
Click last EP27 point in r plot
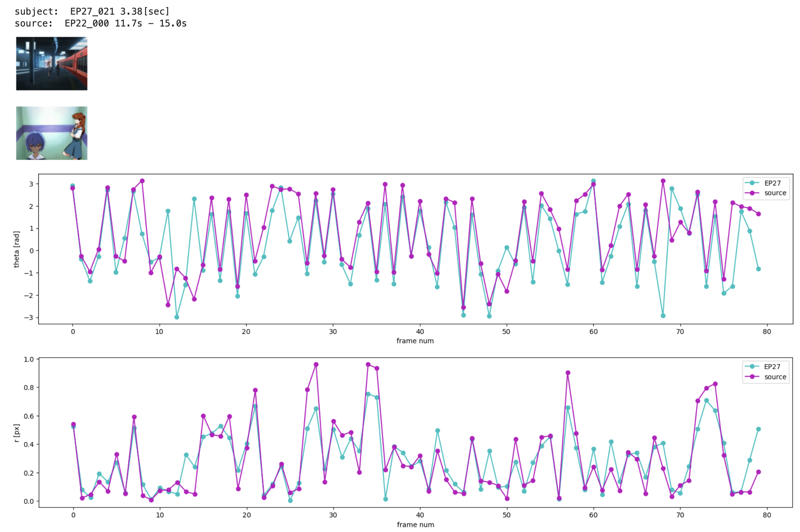[758, 429]
